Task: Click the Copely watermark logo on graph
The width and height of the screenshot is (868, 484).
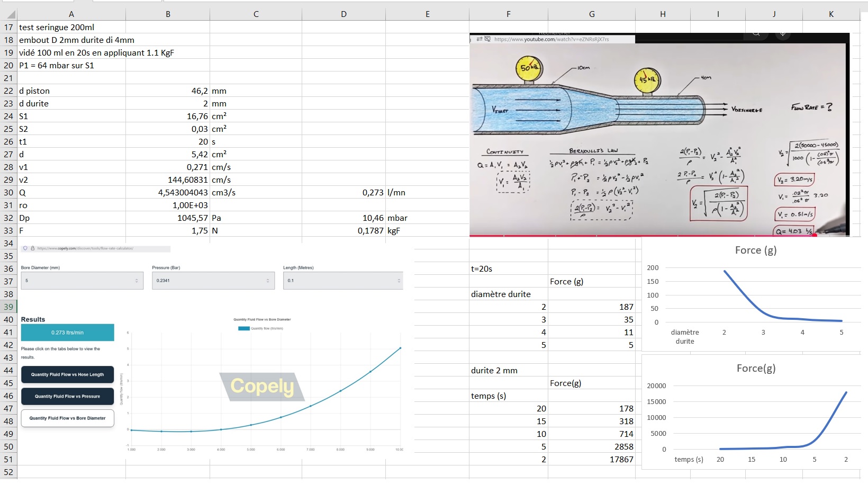Action: pos(262,386)
